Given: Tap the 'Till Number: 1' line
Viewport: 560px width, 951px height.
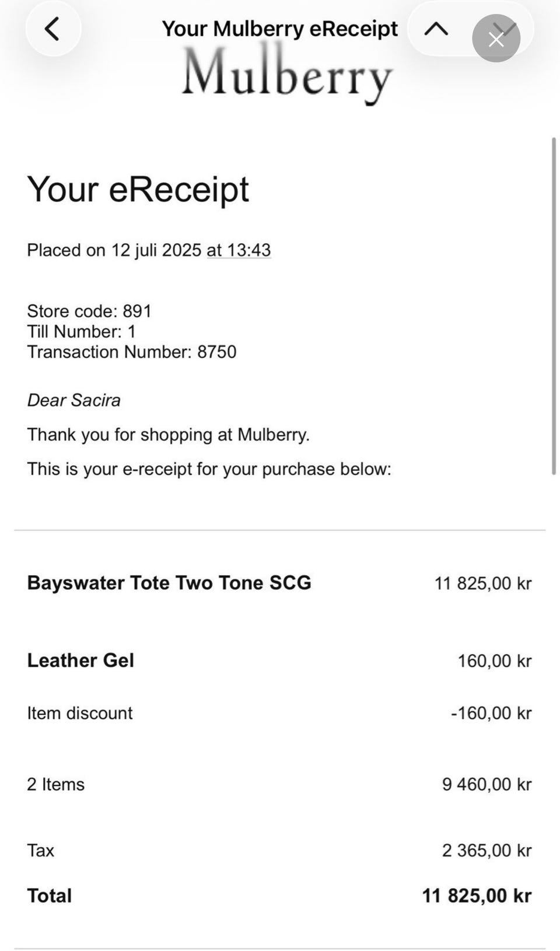Looking at the screenshot, I should coord(82,331).
